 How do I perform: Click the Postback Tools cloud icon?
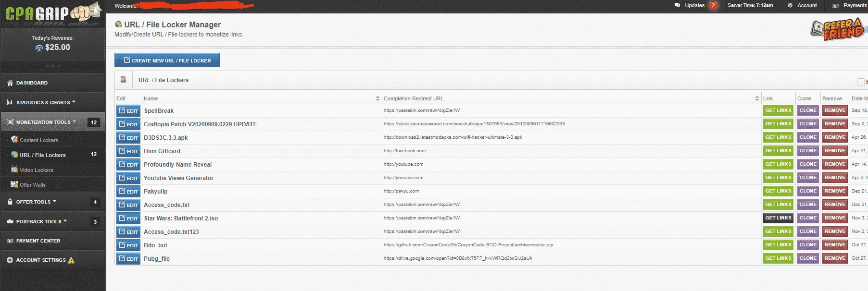pyautogui.click(x=10, y=221)
